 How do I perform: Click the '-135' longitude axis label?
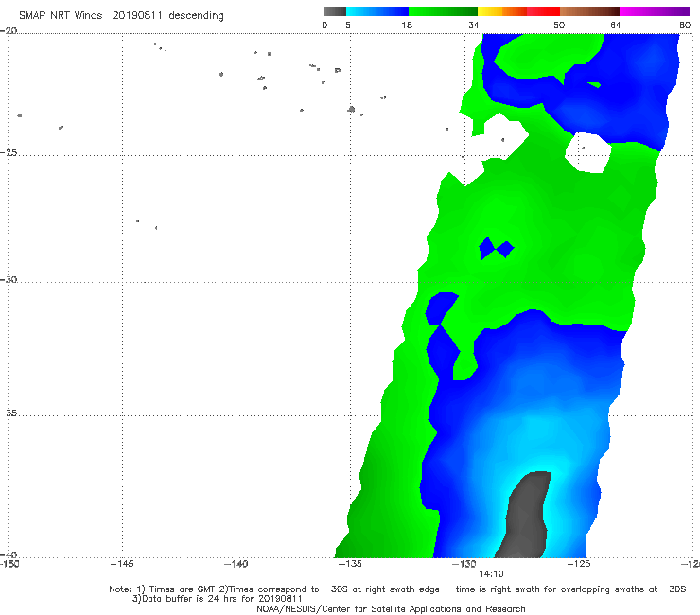350,564
